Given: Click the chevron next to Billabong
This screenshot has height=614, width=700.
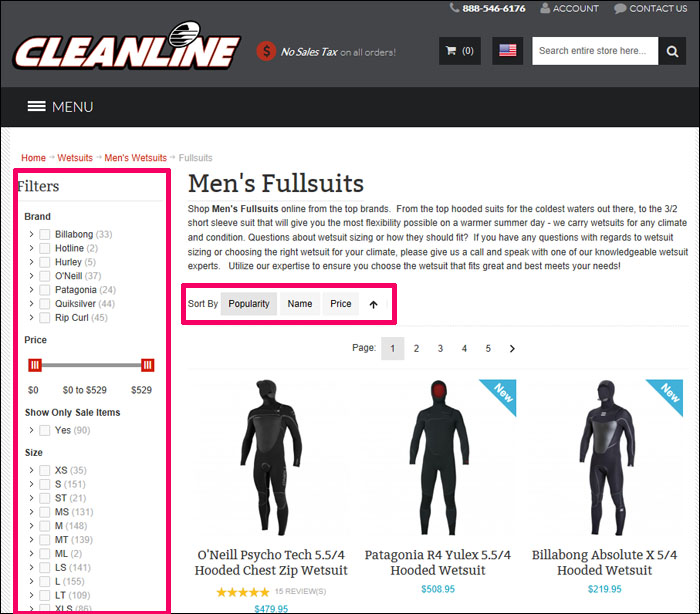Looking at the screenshot, I should pyautogui.click(x=31, y=234).
